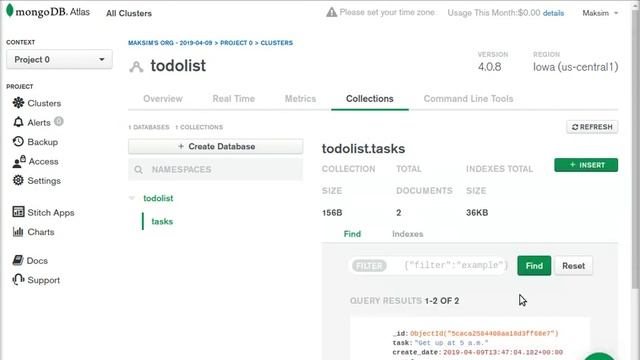Open Clusters from the project sidebar
640x360 pixels.
(37, 103)
